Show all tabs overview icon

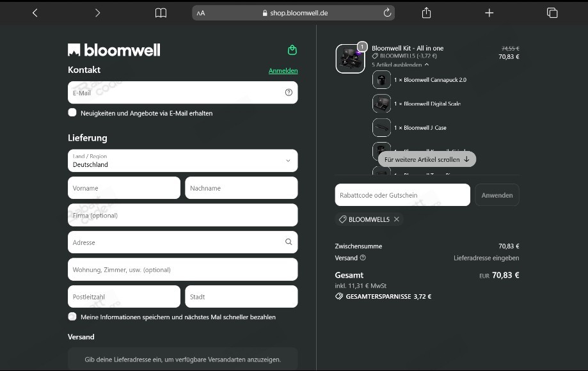pyautogui.click(x=552, y=13)
